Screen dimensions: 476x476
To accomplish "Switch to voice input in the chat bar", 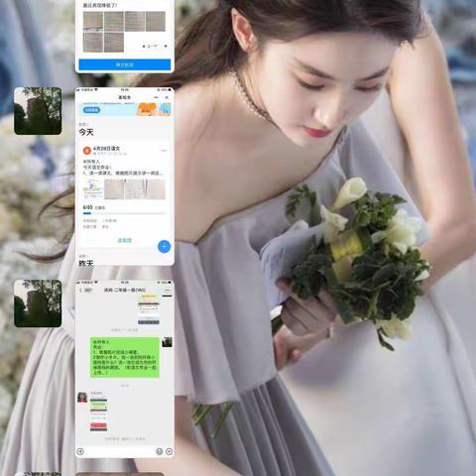I will [x=80, y=451].
